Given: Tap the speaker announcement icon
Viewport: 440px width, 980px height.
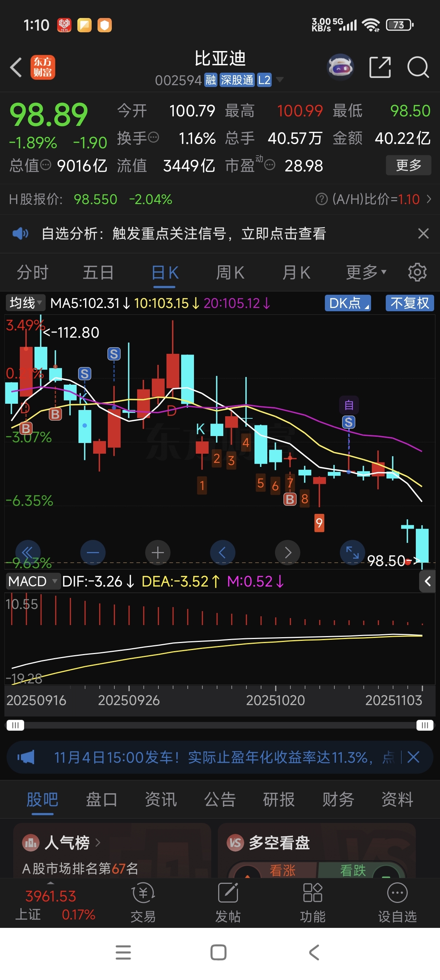Looking at the screenshot, I should (x=21, y=233).
